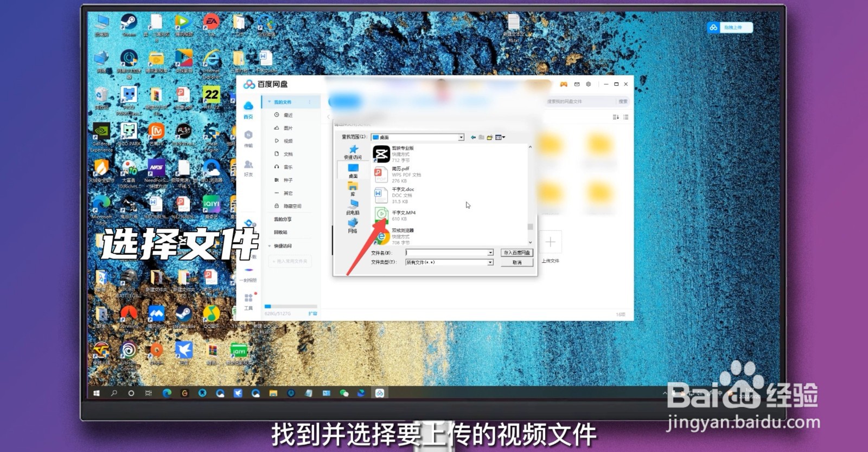Open the Steam desktop shortcut at top
This screenshot has width=868, height=452.
click(129, 25)
